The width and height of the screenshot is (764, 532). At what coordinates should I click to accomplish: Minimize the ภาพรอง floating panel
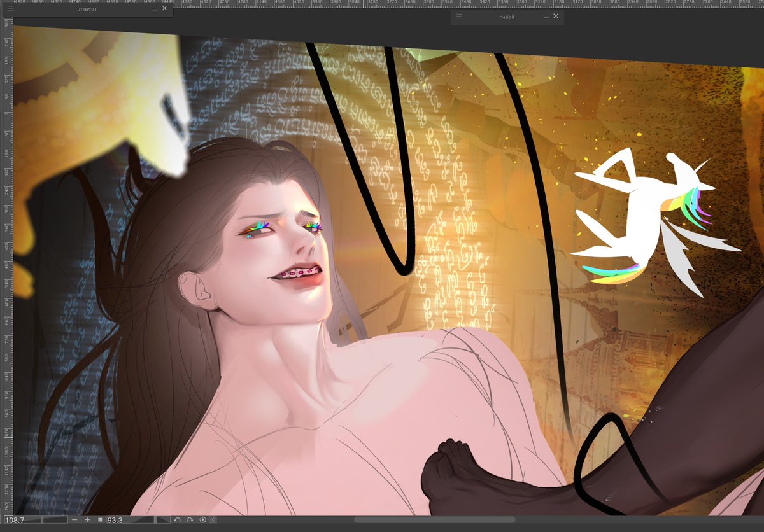(x=155, y=10)
